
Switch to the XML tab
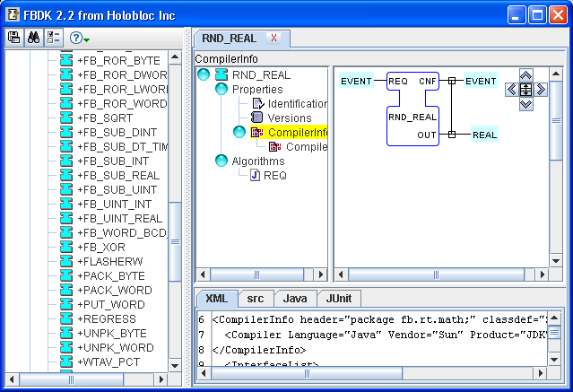pyautogui.click(x=217, y=299)
